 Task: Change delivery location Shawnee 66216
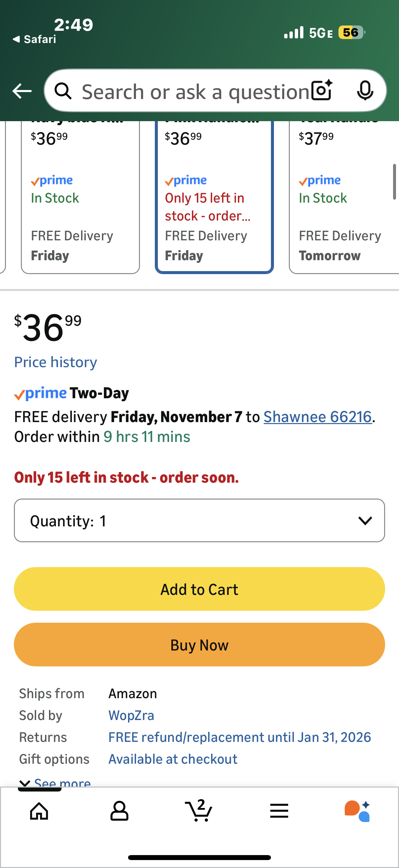317,417
